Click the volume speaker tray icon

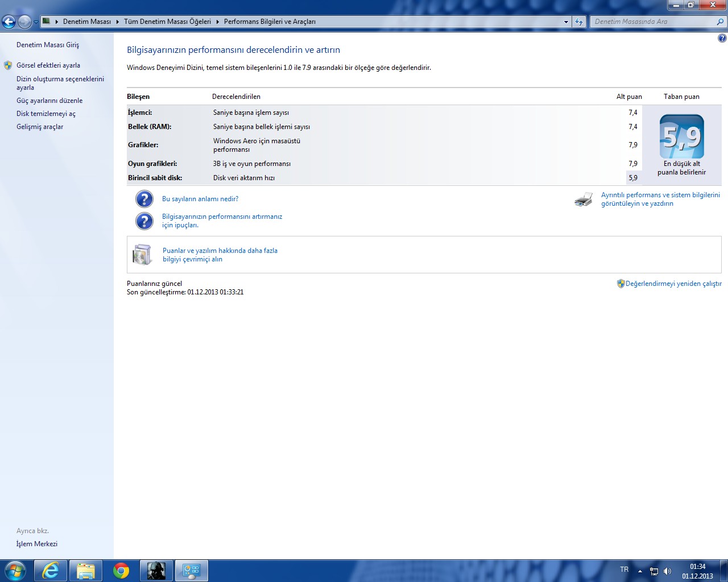(667, 571)
